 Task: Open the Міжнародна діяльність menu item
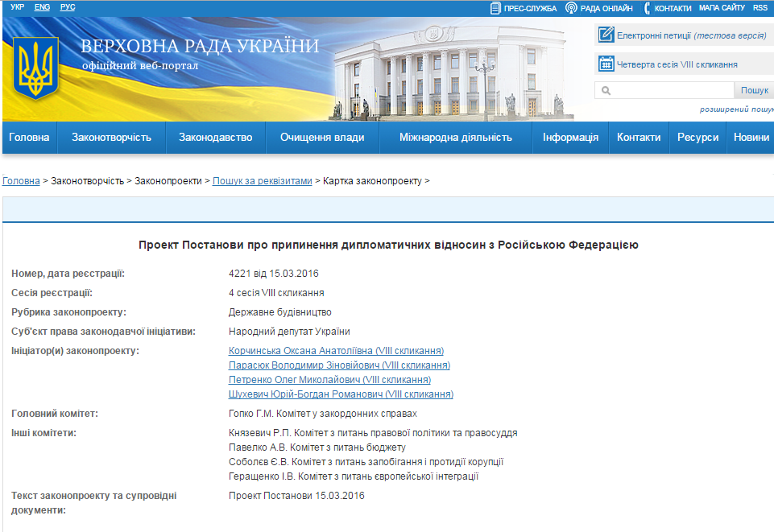click(456, 138)
